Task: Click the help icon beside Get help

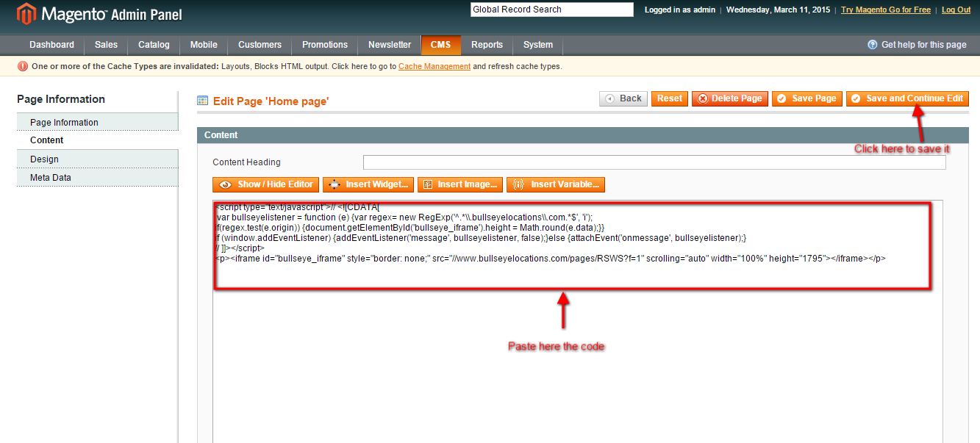Action: (x=873, y=45)
